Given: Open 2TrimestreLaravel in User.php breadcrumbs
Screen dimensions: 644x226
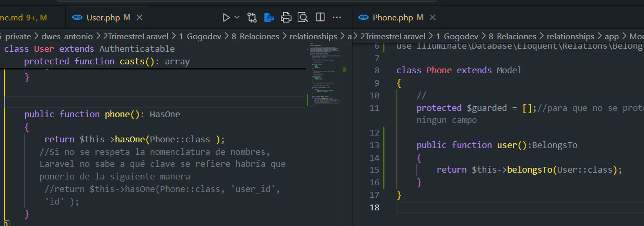Looking at the screenshot, I should click(136, 37).
